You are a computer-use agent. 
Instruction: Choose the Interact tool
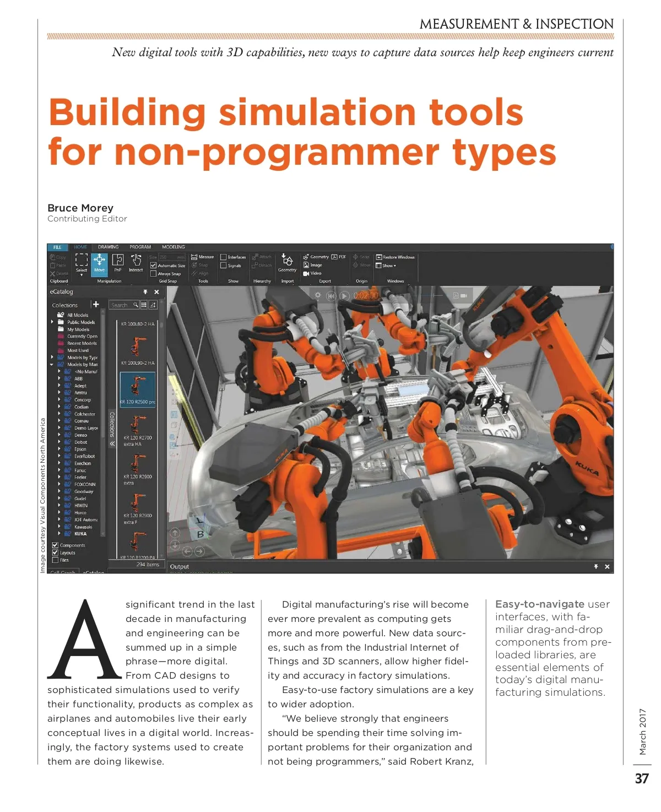[x=136, y=263]
